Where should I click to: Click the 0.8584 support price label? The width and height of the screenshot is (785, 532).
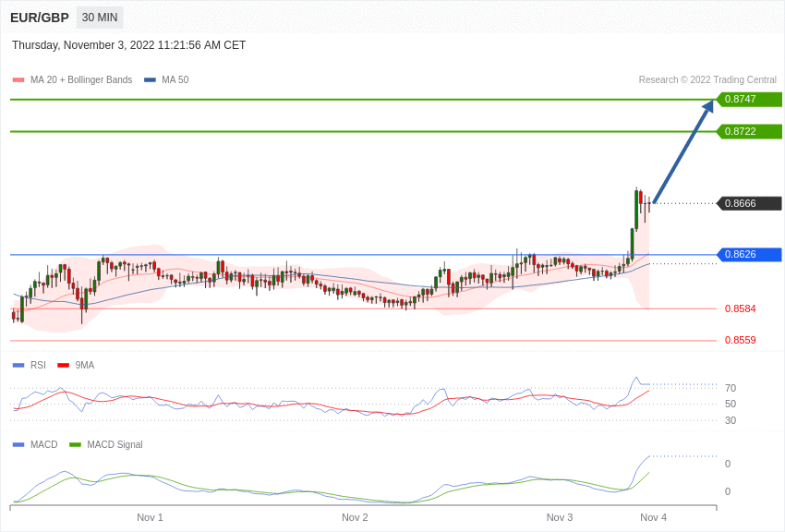(x=740, y=308)
